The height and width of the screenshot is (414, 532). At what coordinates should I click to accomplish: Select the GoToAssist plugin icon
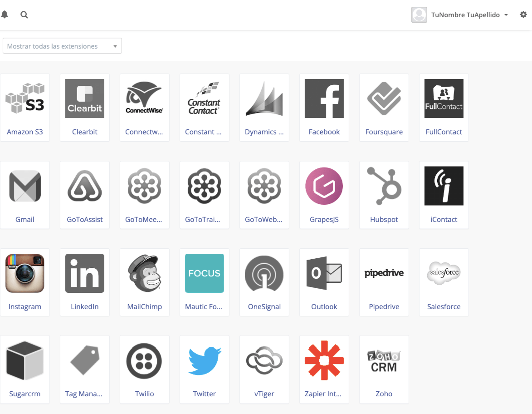[85, 186]
